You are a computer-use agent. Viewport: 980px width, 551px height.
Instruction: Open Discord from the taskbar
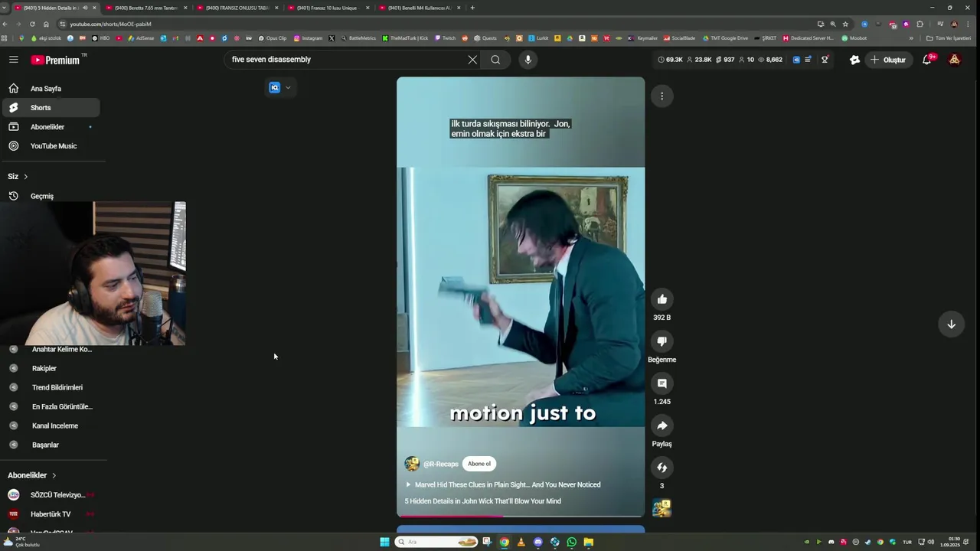538,542
